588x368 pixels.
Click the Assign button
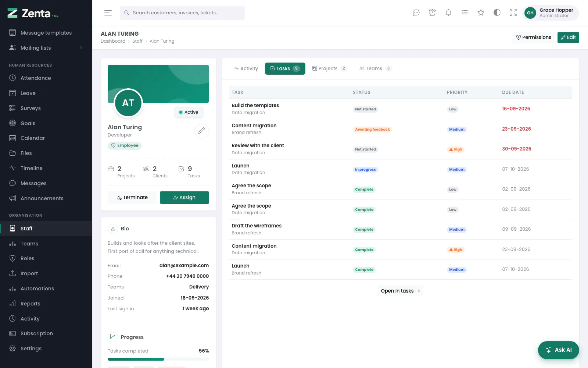[x=184, y=198]
